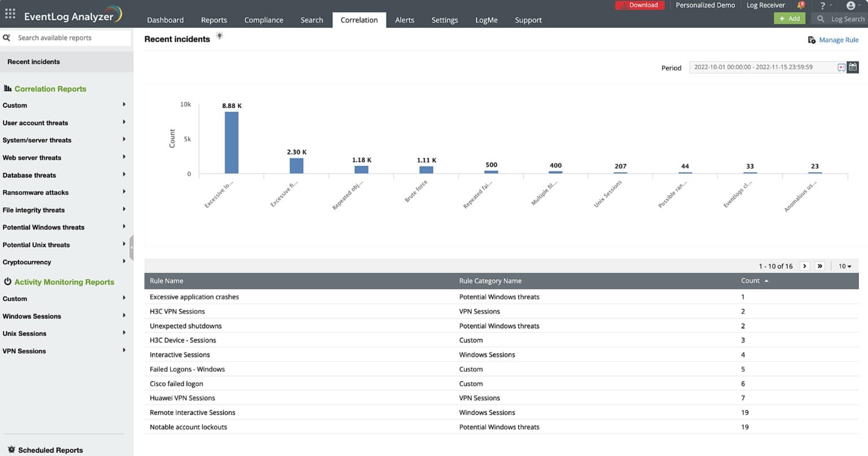The image size is (868, 456).
Task: Open Scheduled Reports in sidebar
Action: click(50, 450)
